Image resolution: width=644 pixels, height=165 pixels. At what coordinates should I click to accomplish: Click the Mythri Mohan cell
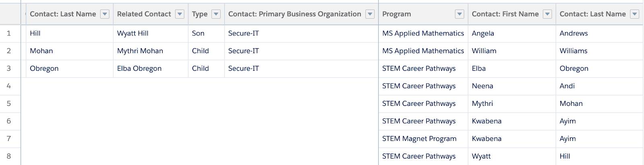tap(140, 51)
